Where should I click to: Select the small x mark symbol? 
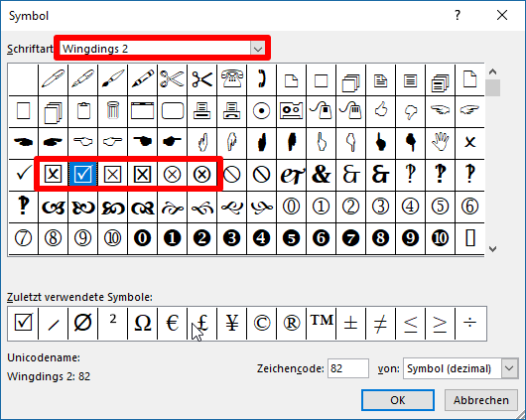(470, 143)
